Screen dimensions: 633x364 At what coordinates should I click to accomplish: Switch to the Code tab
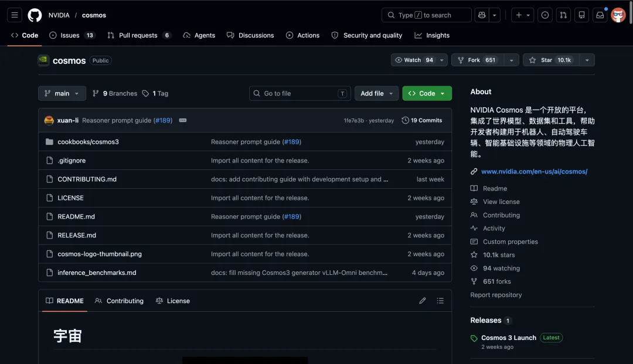coord(25,36)
